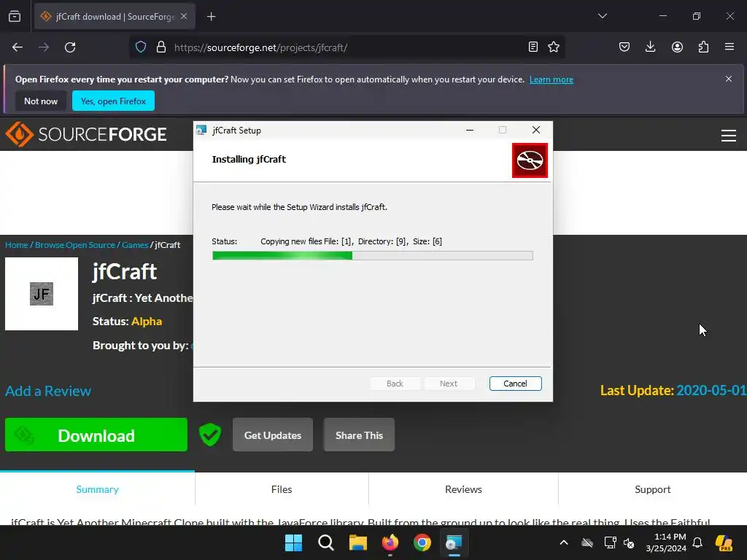This screenshot has height=560, width=747.
Task: Open the Firefox application menu
Action: point(729,47)
